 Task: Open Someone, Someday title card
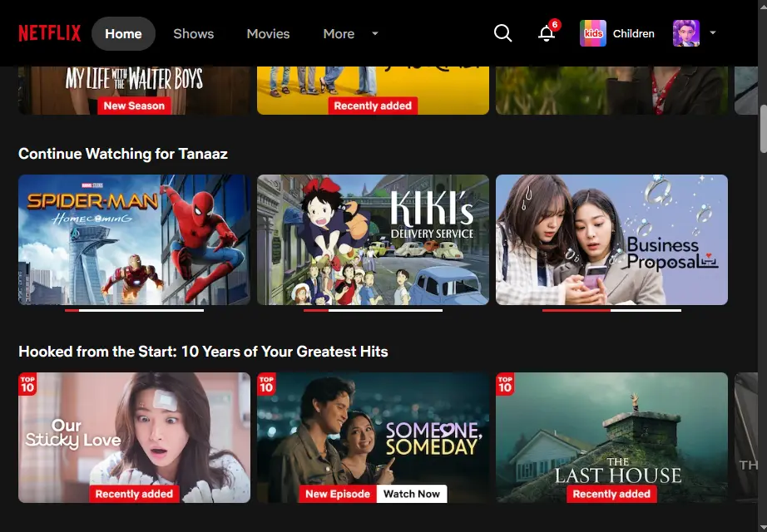pos(373,437)
